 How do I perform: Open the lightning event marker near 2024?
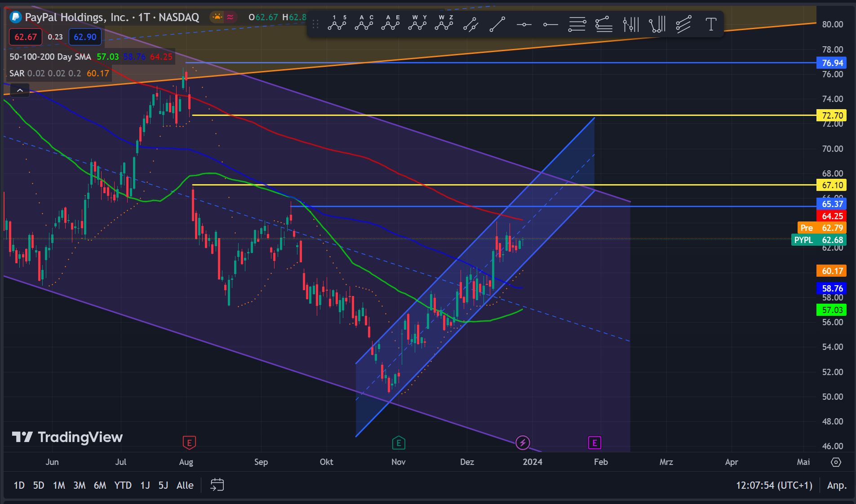(523, 443)
